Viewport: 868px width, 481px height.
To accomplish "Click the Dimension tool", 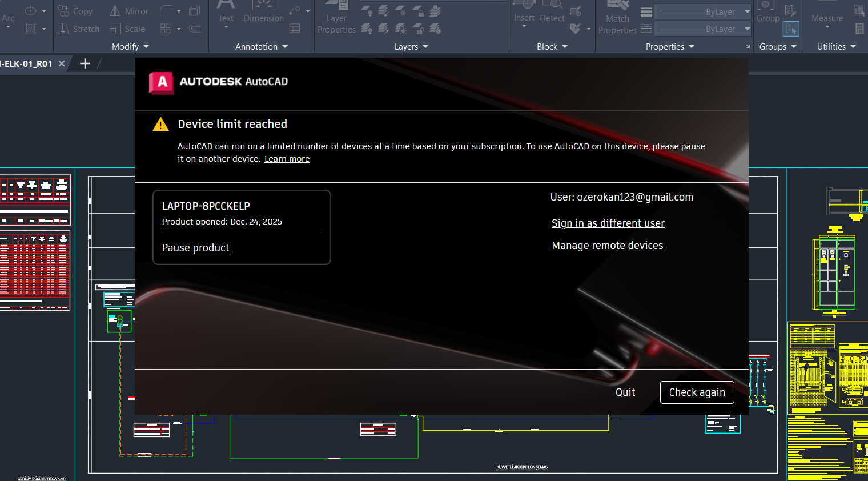I will pyautogui.click(x=263, y=13).
